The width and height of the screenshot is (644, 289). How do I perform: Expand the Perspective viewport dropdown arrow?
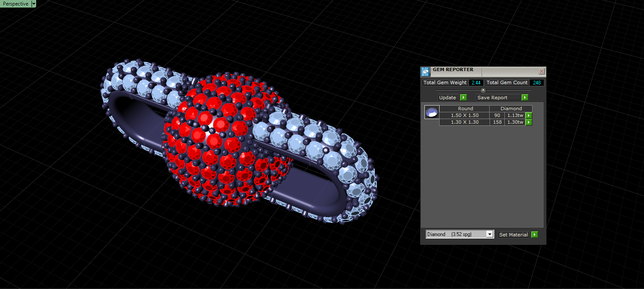34,4
